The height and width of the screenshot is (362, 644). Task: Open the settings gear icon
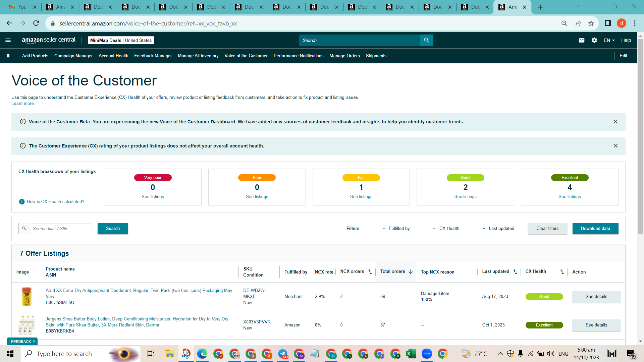[594, 40]
